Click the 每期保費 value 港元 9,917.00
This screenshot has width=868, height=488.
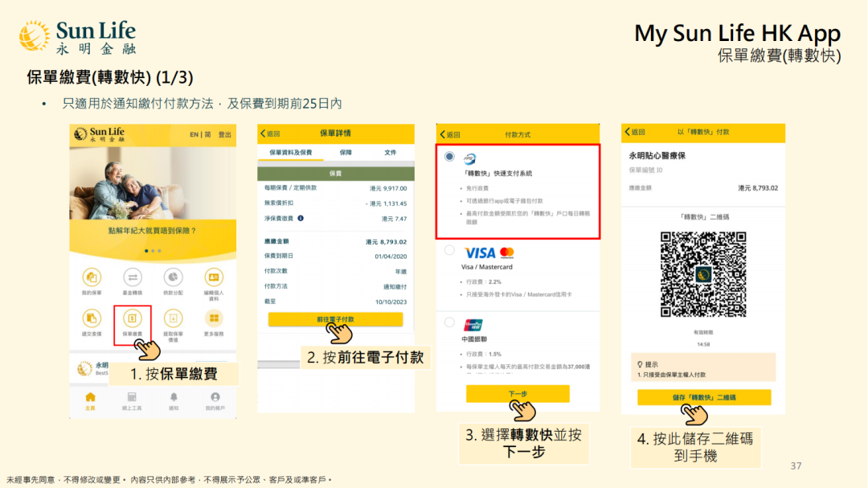(388, 188)
